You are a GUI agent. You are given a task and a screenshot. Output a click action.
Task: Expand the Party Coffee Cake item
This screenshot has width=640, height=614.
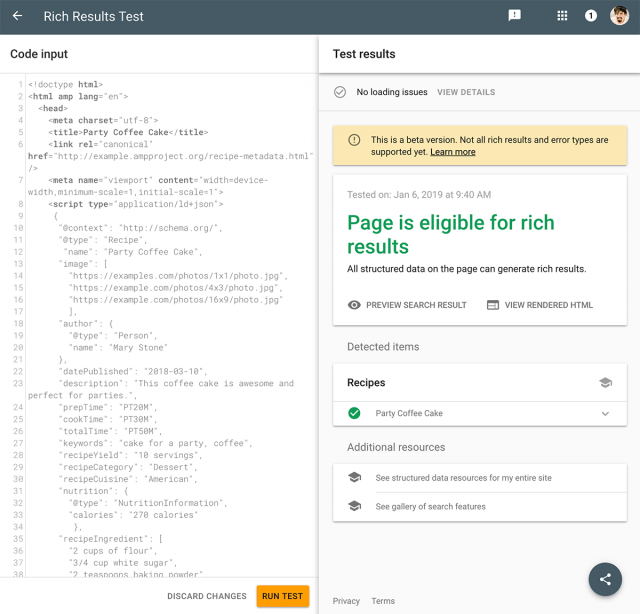[605, 413]
